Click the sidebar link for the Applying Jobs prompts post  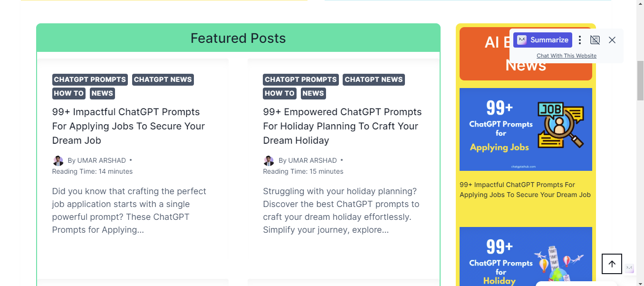[525, 189]
